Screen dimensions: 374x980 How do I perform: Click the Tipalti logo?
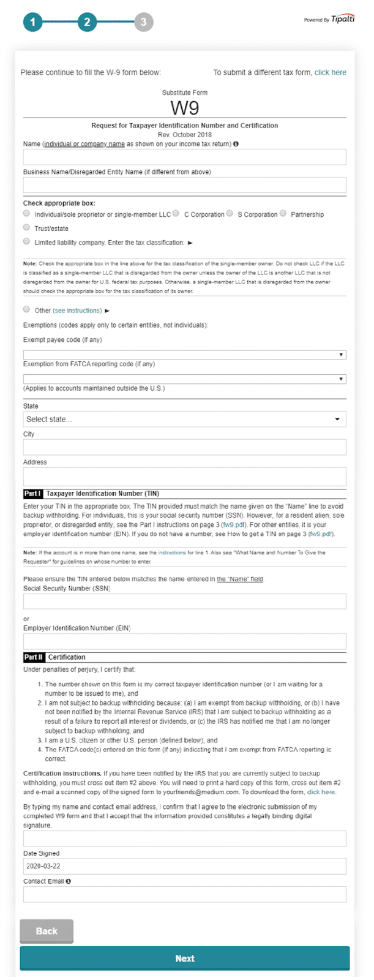pyautogui.click(x=342, y=20)
